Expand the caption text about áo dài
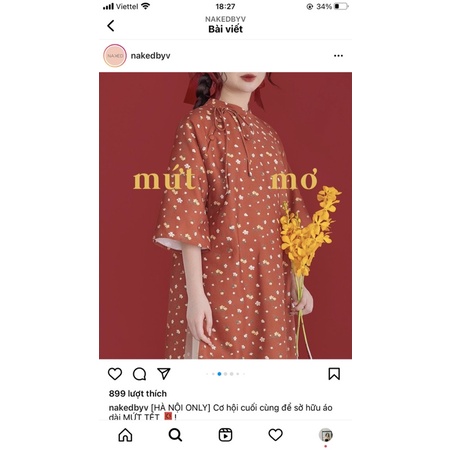The image size is (450, 450). (220, 412)
